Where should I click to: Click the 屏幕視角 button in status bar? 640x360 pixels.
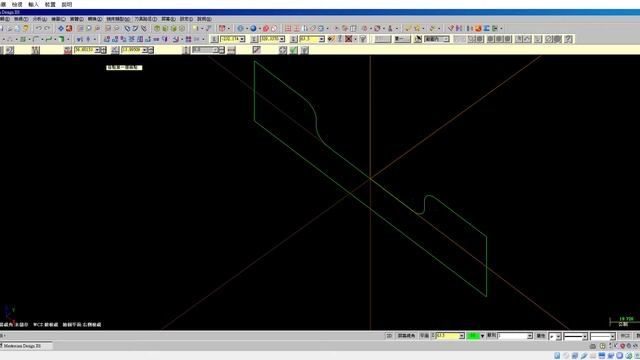[x=407, y=336]
